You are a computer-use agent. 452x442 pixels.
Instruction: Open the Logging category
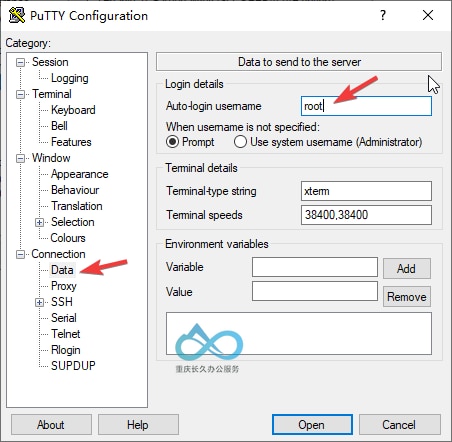point(70,78)
